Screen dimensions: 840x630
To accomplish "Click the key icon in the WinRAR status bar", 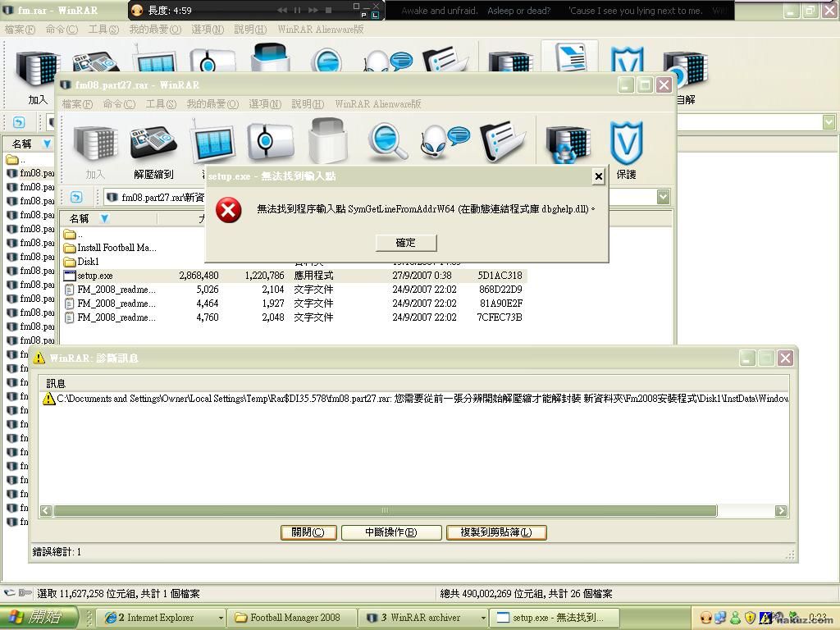I will click(x=25, y=593).
